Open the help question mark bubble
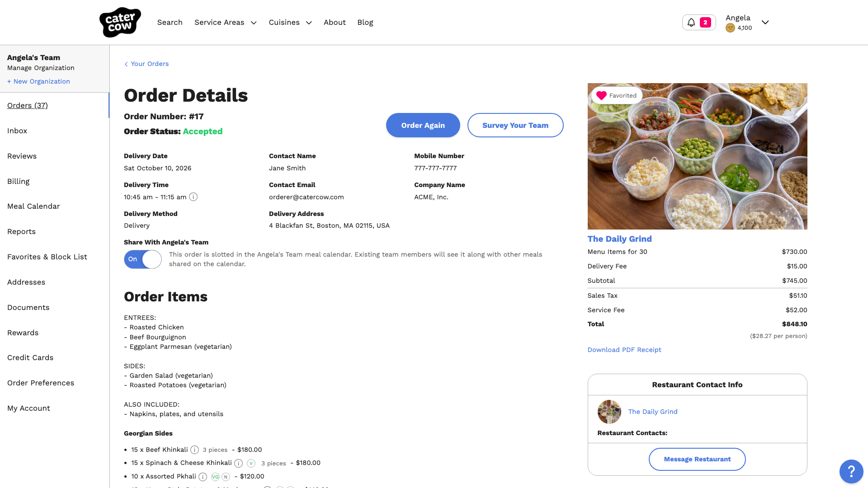868x488 pixels. point(851,471)
